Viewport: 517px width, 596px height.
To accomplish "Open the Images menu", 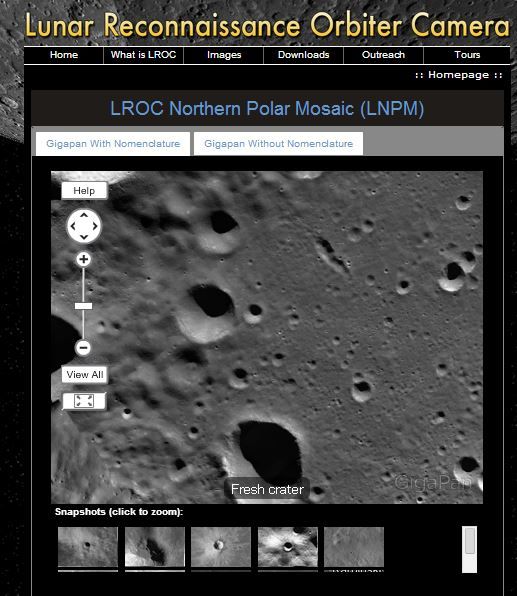I will click(224, 55).
